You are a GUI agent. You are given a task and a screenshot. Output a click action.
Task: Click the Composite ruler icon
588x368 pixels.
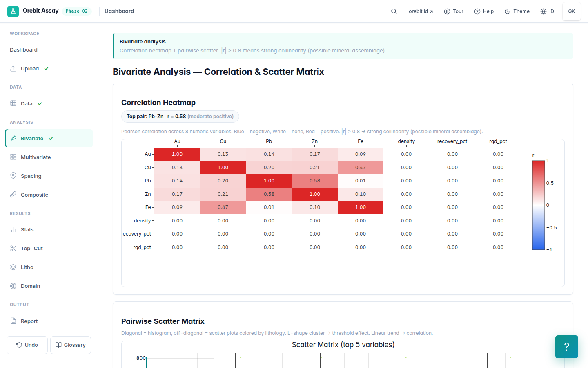click(13, 195)
